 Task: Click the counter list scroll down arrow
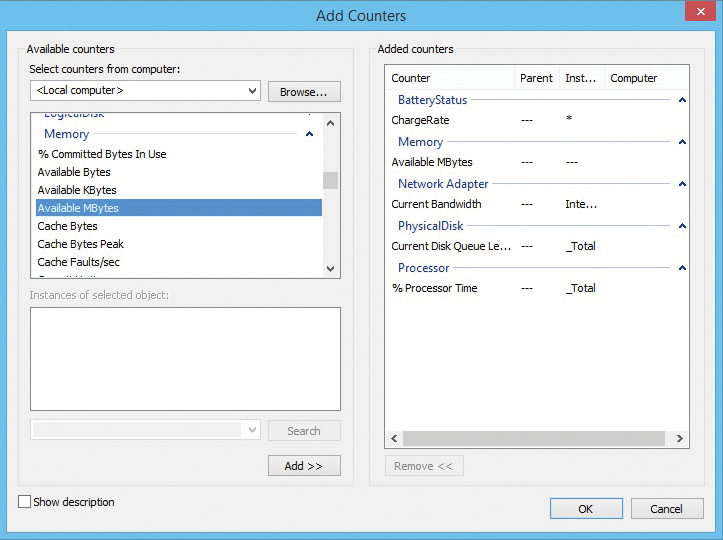click(x=331, y=268)
